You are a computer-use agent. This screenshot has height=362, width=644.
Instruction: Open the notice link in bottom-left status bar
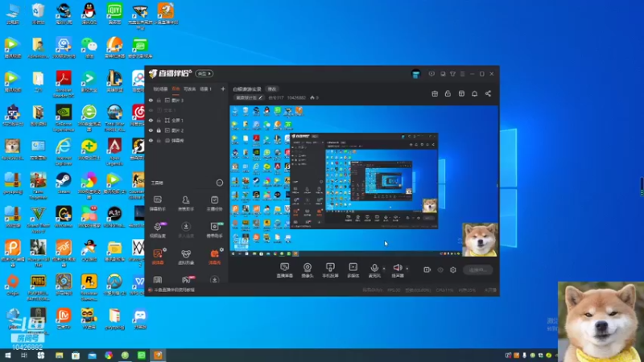pos(171,290)
